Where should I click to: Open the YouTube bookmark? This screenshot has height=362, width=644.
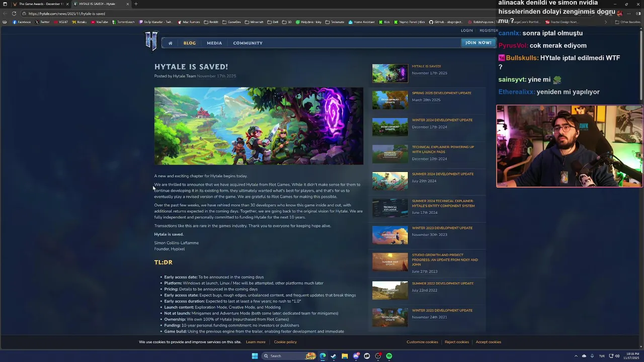[x=100, y=22]
